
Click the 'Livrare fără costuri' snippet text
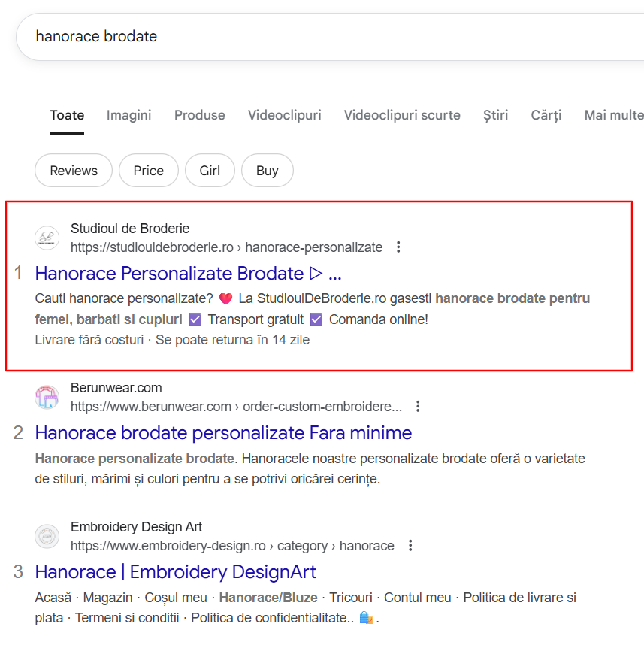[89, 340]
